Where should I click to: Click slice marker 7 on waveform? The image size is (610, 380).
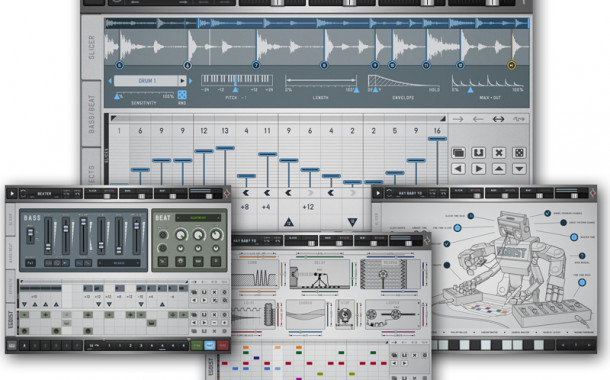(x=256, y=65)
